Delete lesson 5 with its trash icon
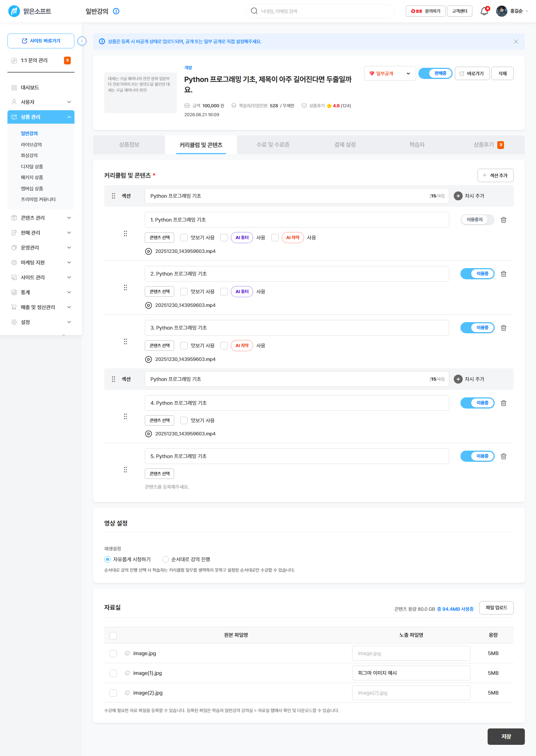 pos(504,456)
